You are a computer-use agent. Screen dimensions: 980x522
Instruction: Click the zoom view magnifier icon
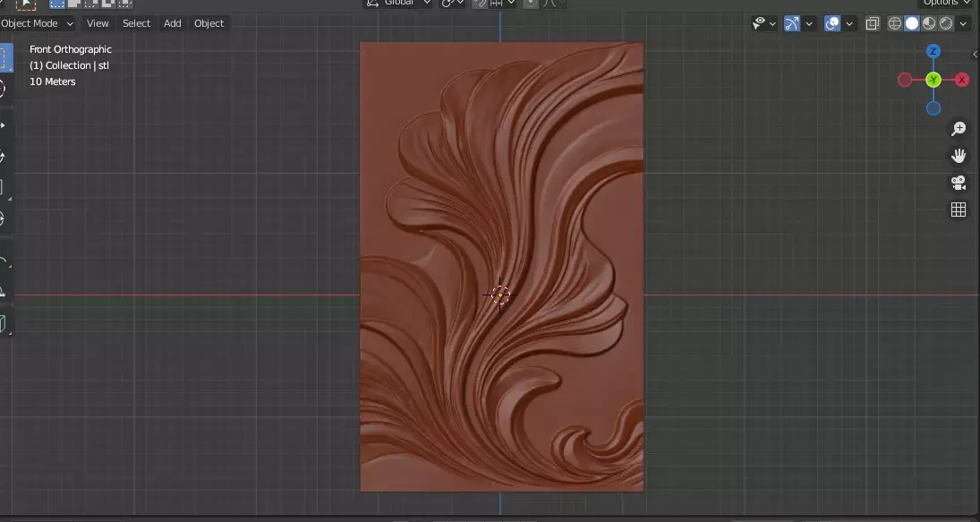959,129
